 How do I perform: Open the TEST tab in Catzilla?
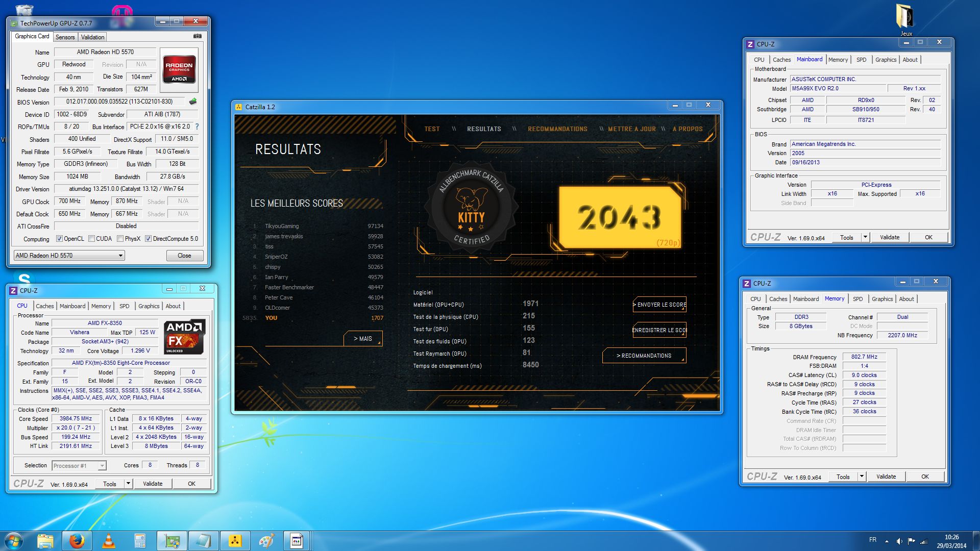(432, 129)
